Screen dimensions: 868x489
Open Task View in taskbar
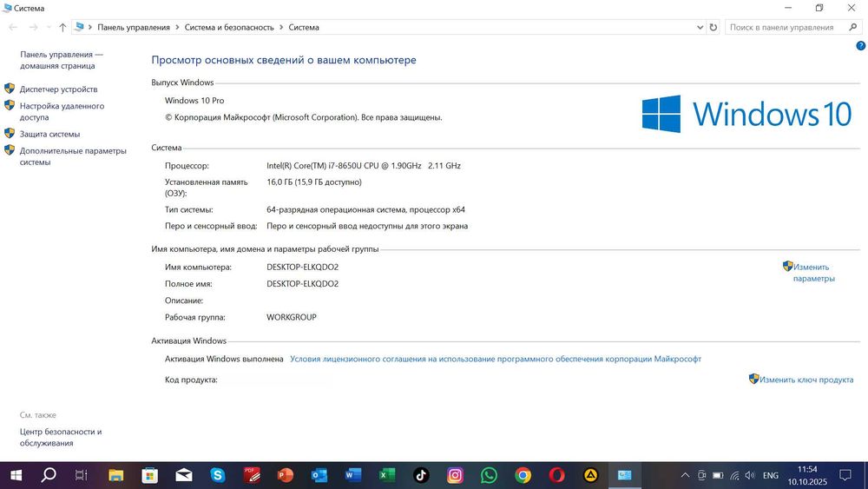(82, 475)
